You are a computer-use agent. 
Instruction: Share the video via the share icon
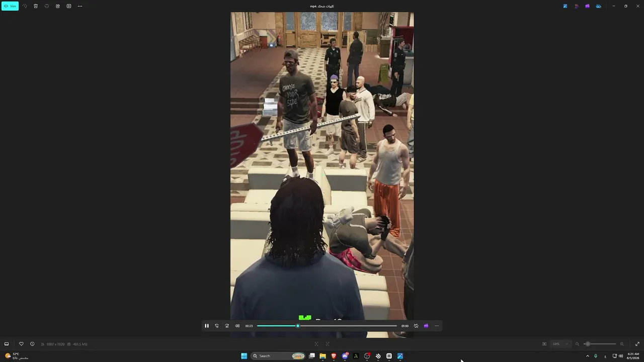[58, 6]
